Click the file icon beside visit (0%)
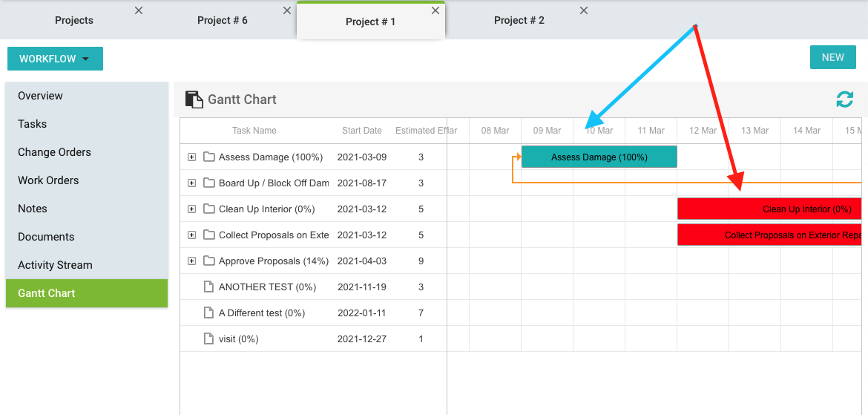This screenshot has width=868, height=415. tap(208, 339)
